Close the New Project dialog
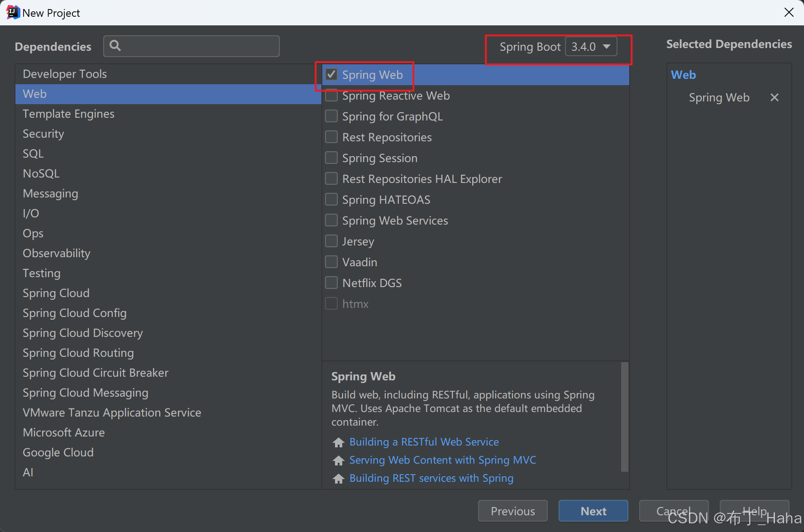 pyautogui.click(x=789, y=12)
